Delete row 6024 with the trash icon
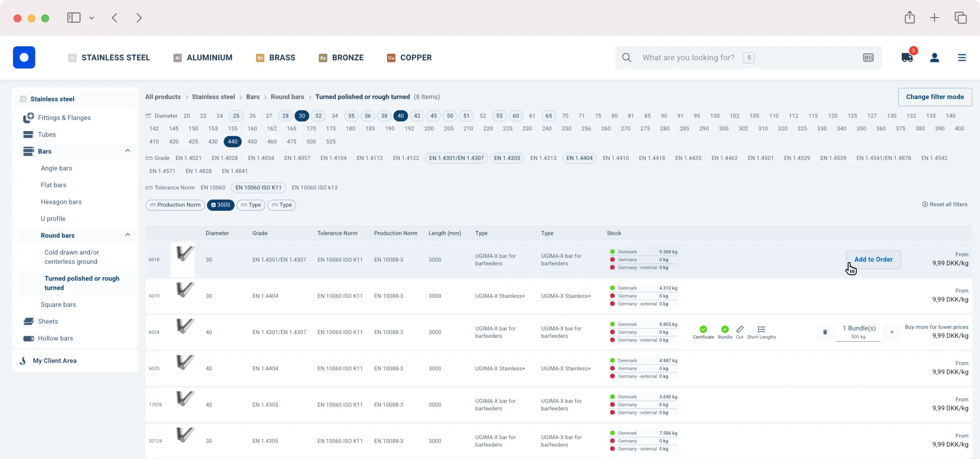This screenshot has width=980, height=459. click(825, 332)
